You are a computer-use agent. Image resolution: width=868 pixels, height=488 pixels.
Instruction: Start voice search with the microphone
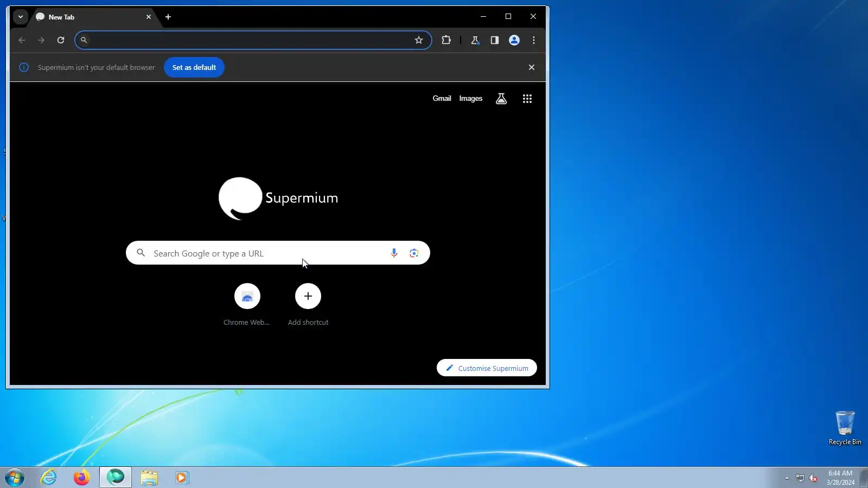point(394,253)
